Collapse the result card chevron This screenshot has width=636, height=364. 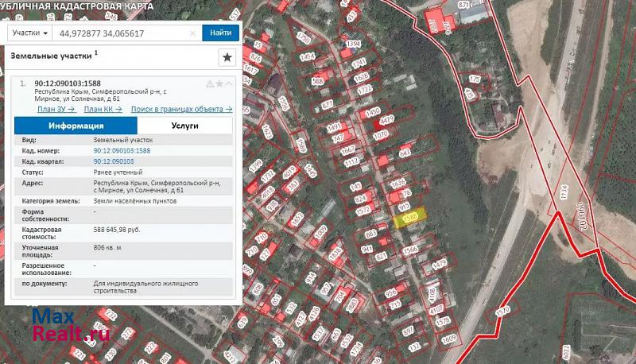[229, 83]
